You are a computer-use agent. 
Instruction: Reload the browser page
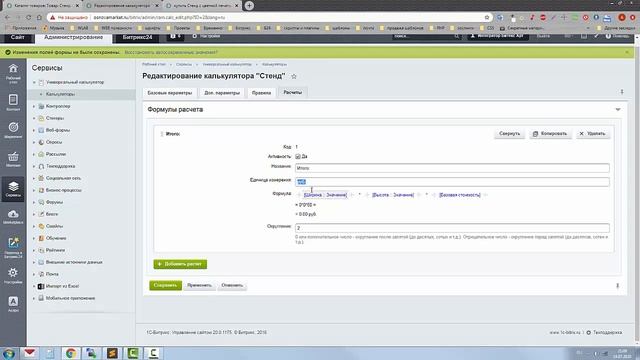pos(28,18)
